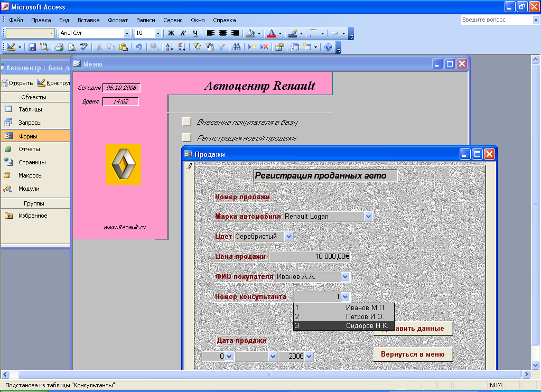The width and height of the screenshot is (541, 392).
Task: Open the sale month dropdown
Action: click(x=273, y=357)
